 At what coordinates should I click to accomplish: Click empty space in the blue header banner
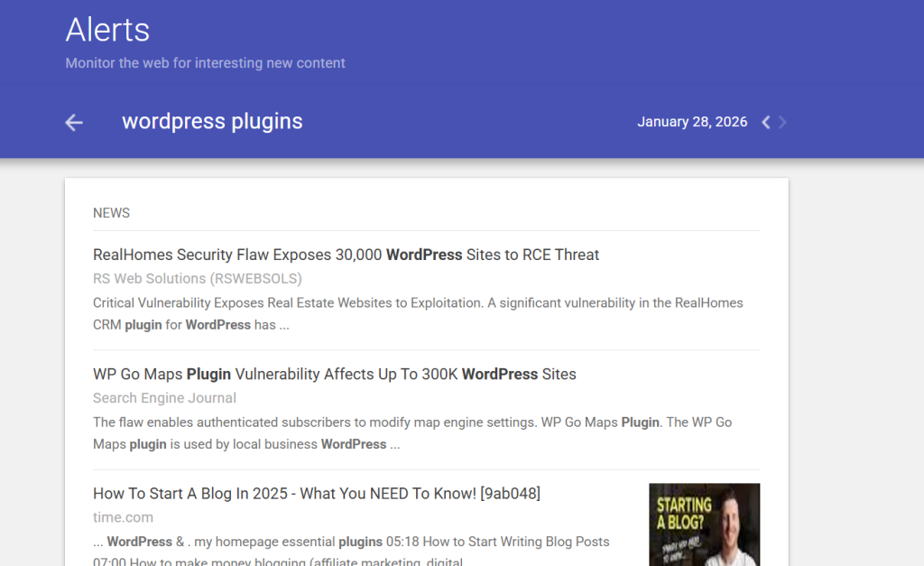point(541,54)
